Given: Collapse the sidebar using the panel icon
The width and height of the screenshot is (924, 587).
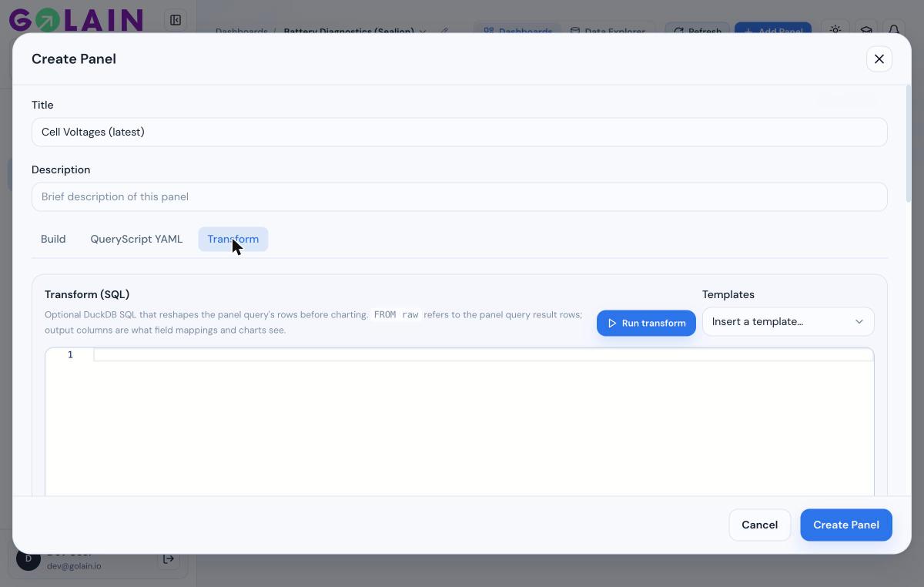Looking at the screenshot, I should (x=176, y=20).
